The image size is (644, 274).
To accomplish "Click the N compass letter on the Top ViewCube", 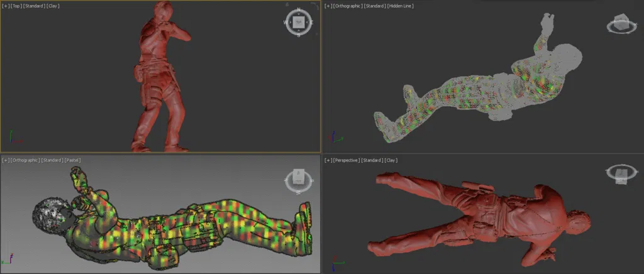I will coord(299,10).
